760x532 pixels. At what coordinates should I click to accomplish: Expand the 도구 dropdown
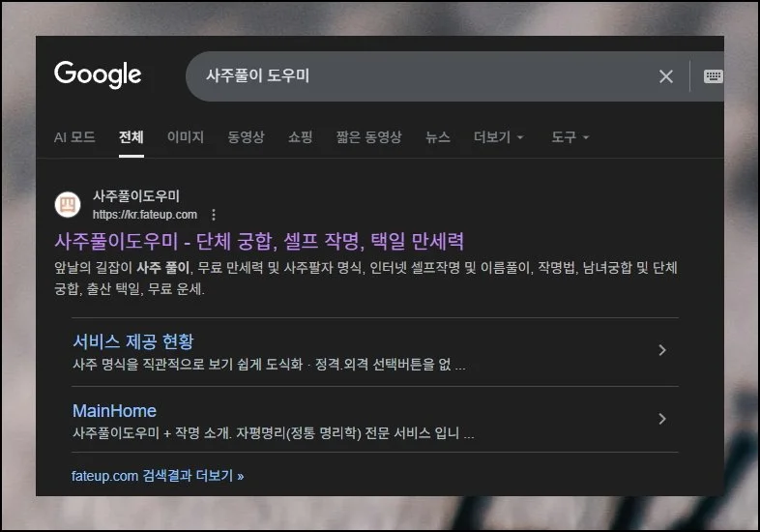point(570,137)
